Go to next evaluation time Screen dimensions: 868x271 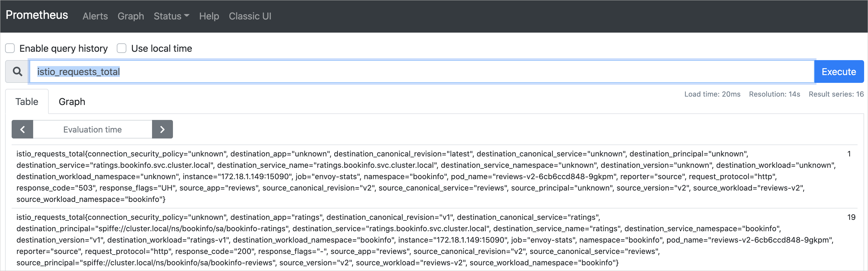tap(162, 129)
